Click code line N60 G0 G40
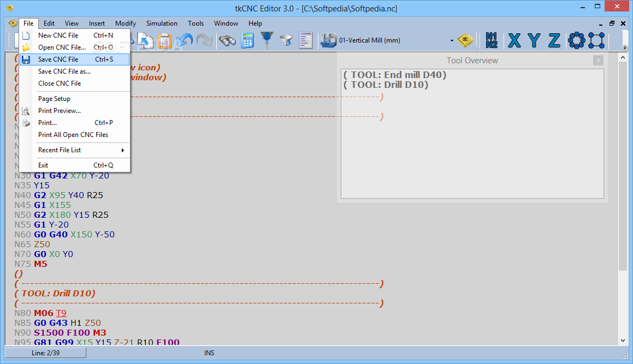Image resolution: width=633 pixels, height=364 pixels. pyautogui.click(x=64, y=235)
